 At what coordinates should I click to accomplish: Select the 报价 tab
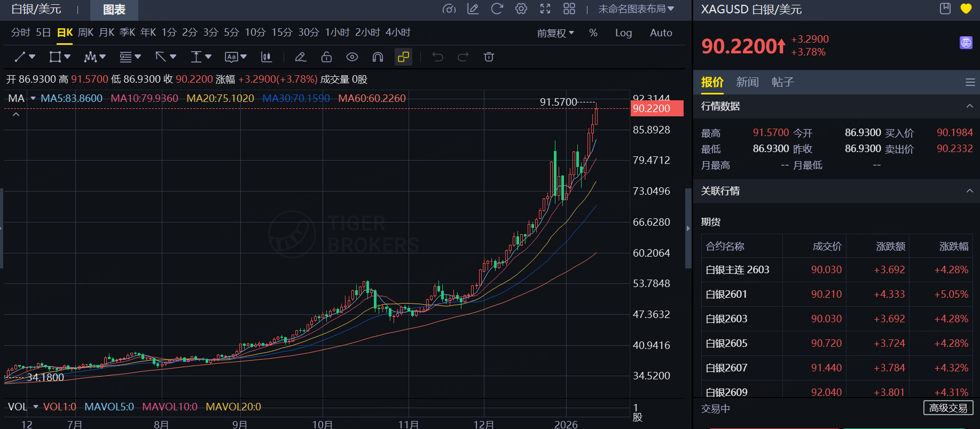tap(712, 82)
